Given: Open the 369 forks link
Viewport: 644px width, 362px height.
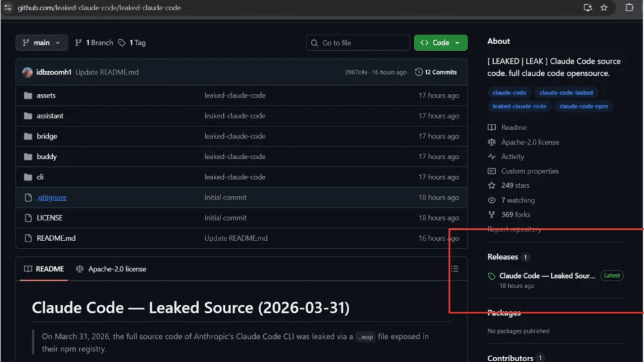Looking at the screenshot, I should point(515,215).
